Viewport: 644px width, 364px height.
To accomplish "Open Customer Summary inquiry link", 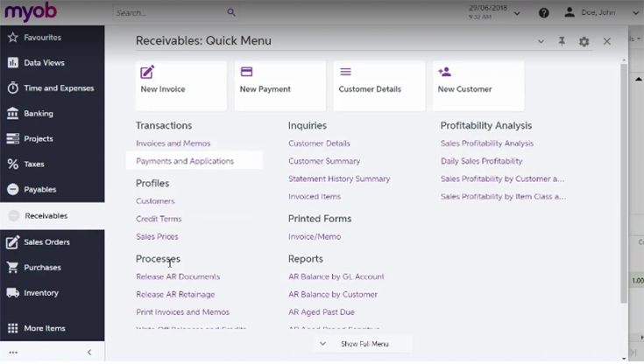I will coord(324,161).
